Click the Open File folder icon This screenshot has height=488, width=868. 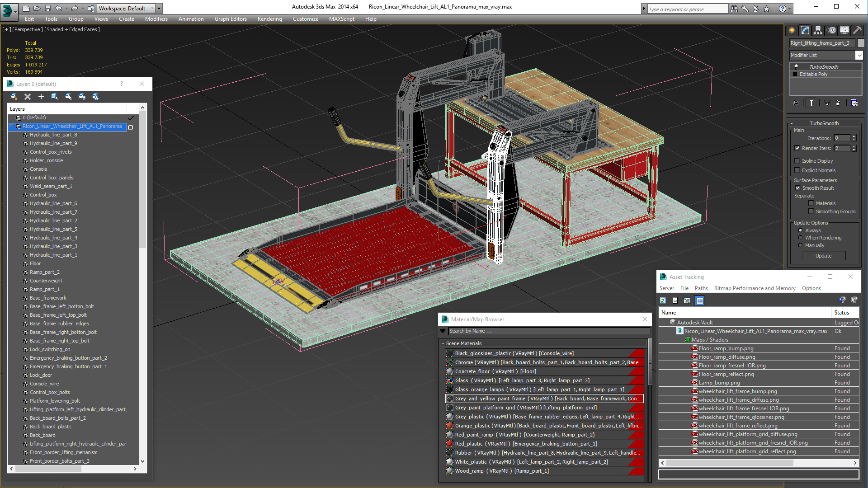[37, 8]
